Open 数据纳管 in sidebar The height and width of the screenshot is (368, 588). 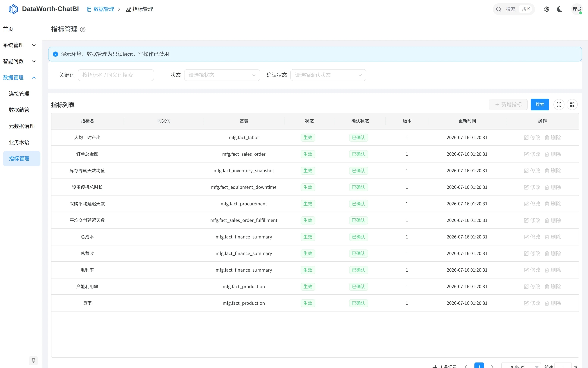pyautogui.click(x=19, y=110)
